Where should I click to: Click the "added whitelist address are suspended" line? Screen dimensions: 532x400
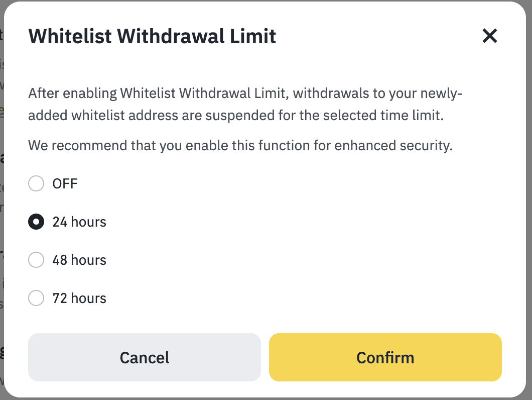[x=236, y=115]
